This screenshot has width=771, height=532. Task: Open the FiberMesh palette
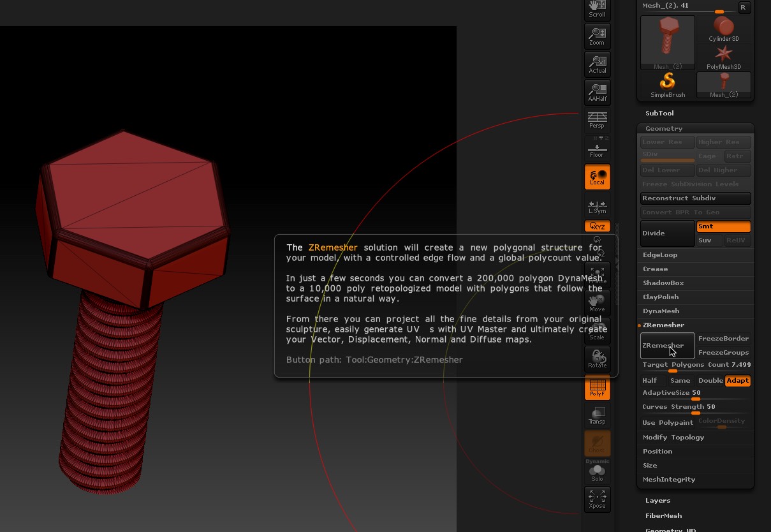click(663, 515)
